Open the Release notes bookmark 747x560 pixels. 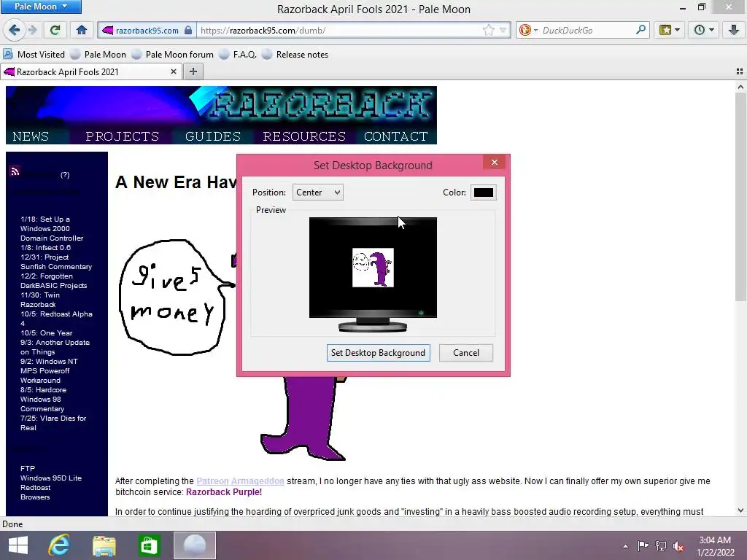tap(295, 54)
